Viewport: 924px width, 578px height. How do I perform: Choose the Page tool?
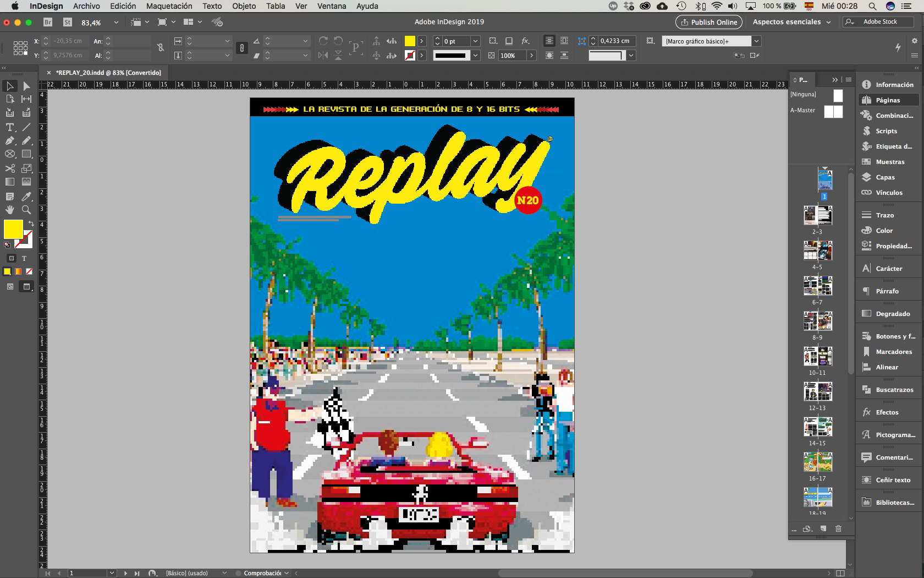pos(10,99)
